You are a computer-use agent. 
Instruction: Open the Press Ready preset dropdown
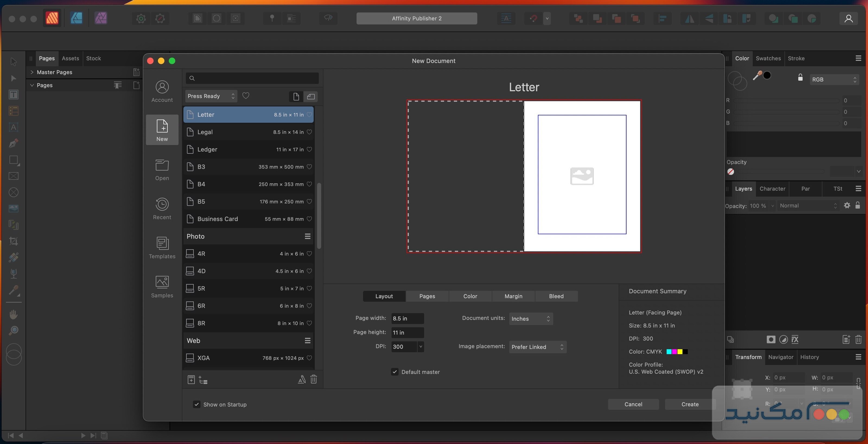[x=211, y=96]
